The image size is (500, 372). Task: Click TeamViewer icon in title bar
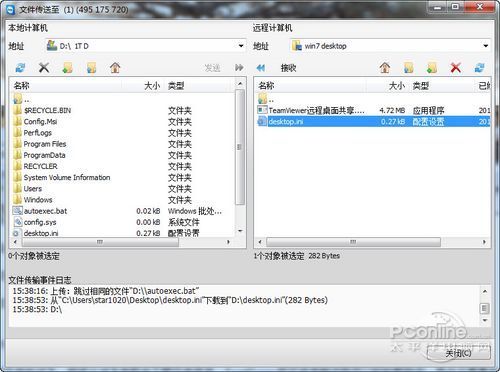(x=11, y=10)
